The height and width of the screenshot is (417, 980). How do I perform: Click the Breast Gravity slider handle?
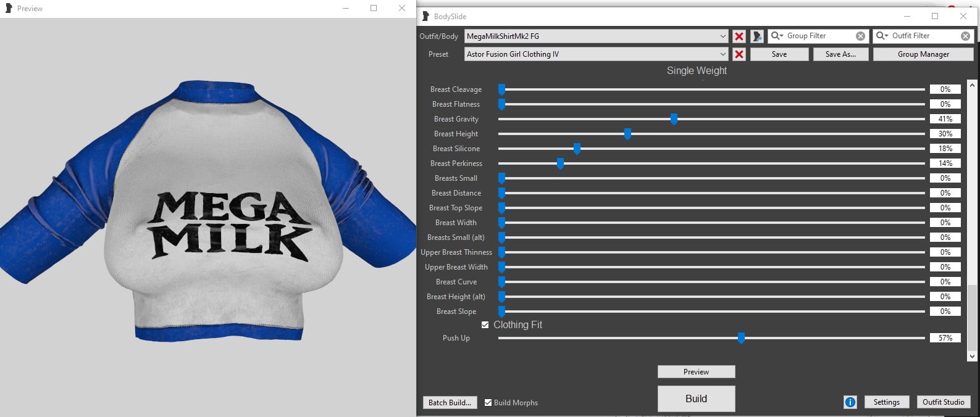click(x=674, y=119)
